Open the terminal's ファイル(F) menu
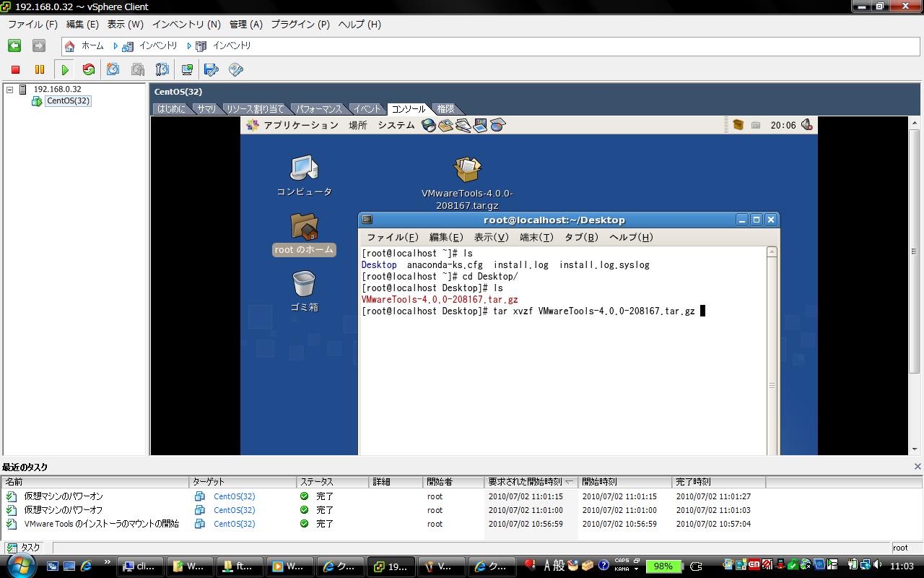 click(x=393, y=237)
